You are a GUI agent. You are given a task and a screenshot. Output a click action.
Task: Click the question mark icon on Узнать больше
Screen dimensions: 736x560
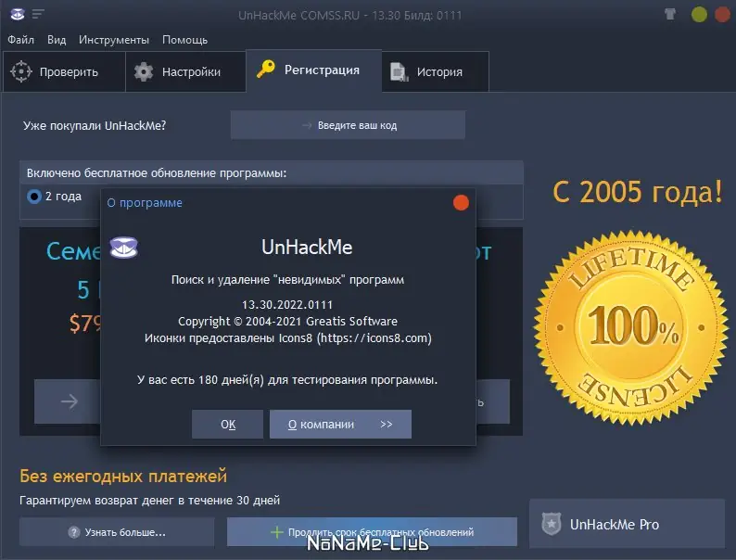tap(74, 532)
